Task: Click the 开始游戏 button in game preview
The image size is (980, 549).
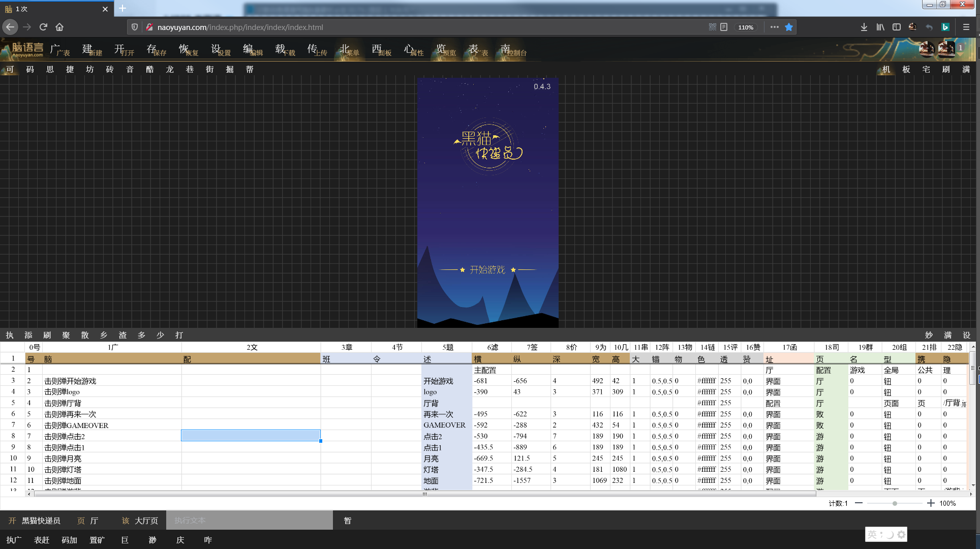Action: click(x=487, y=269)
